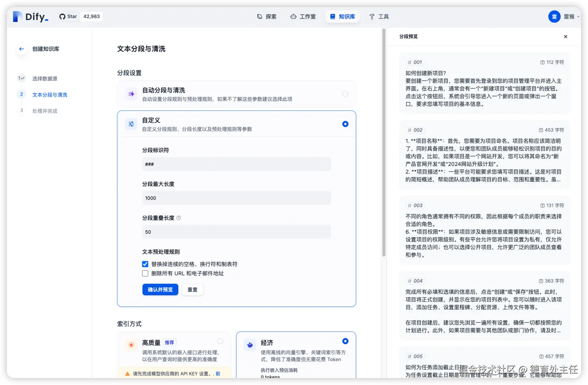The image size is (588, 385).
Task: Close the 分段预览 panel
Action: coord(566,37)
